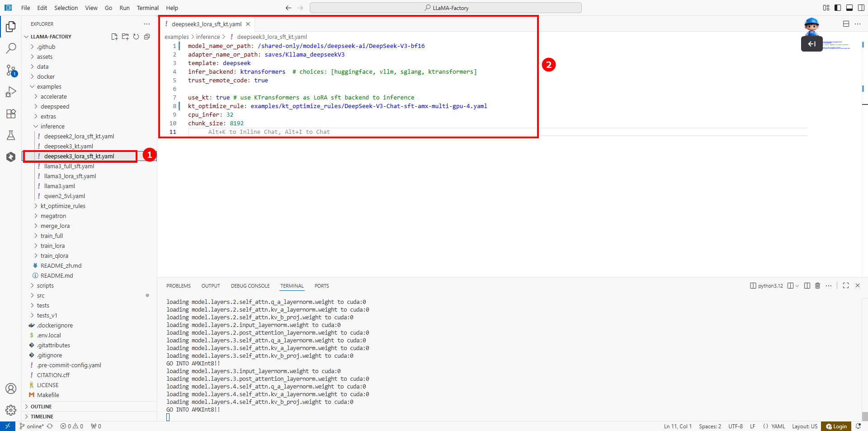Collapse all folders in Explorer
Viewport: 868px width, 431px height.
[147, 37]
